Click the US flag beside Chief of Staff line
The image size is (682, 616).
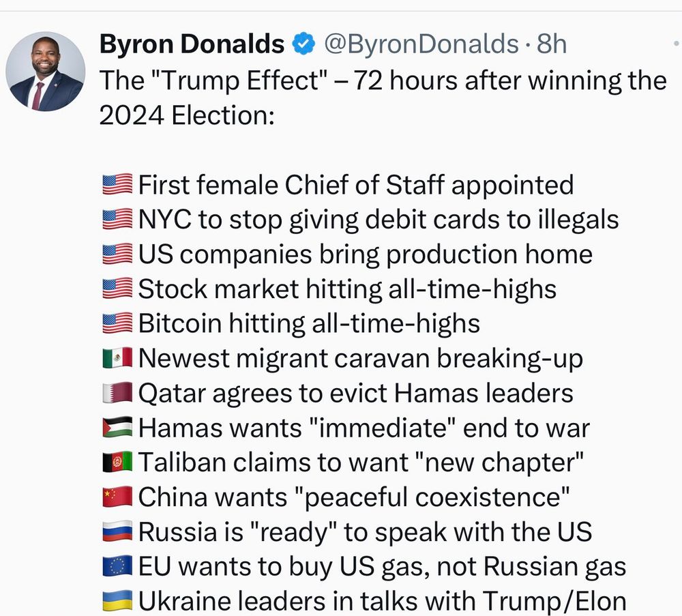(x=117, y=185)
